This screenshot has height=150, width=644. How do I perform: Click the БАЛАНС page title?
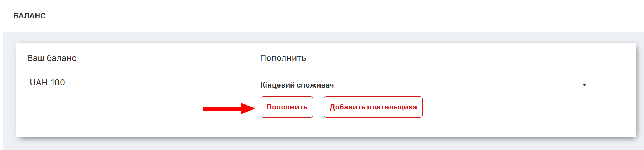tap(30, 16)
